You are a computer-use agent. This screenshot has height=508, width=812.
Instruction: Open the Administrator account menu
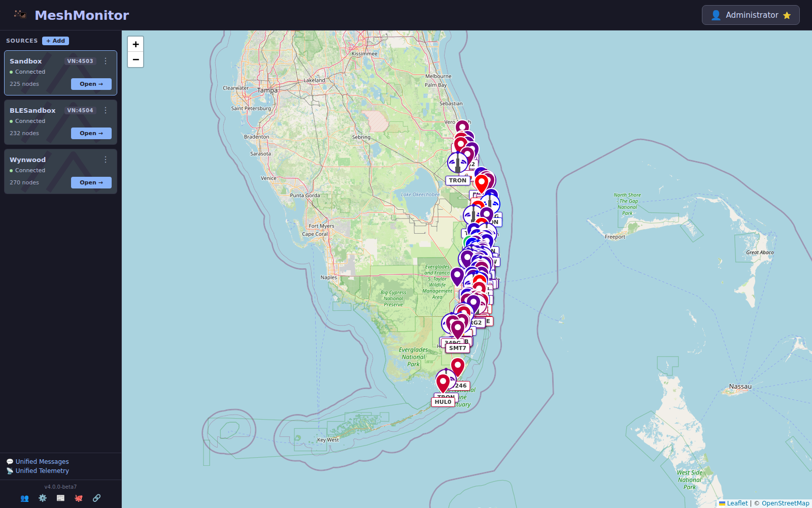(x=751, y=15)
